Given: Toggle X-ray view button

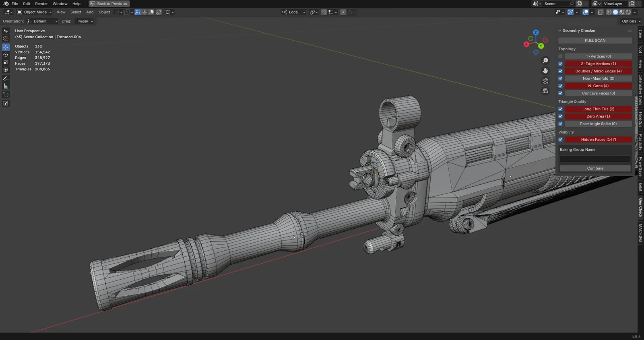Looking at the screenshot, I should click(600, 12).
